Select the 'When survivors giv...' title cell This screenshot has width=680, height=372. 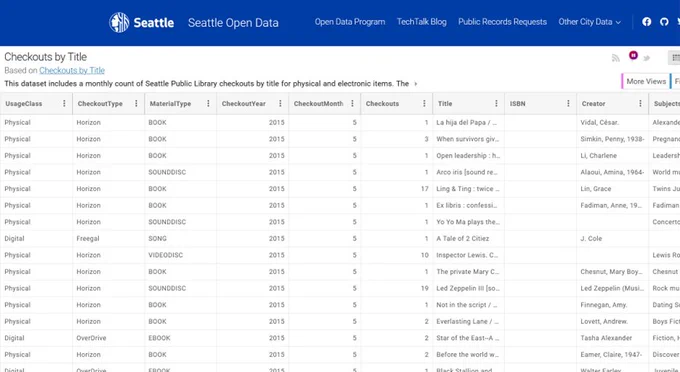468,139
